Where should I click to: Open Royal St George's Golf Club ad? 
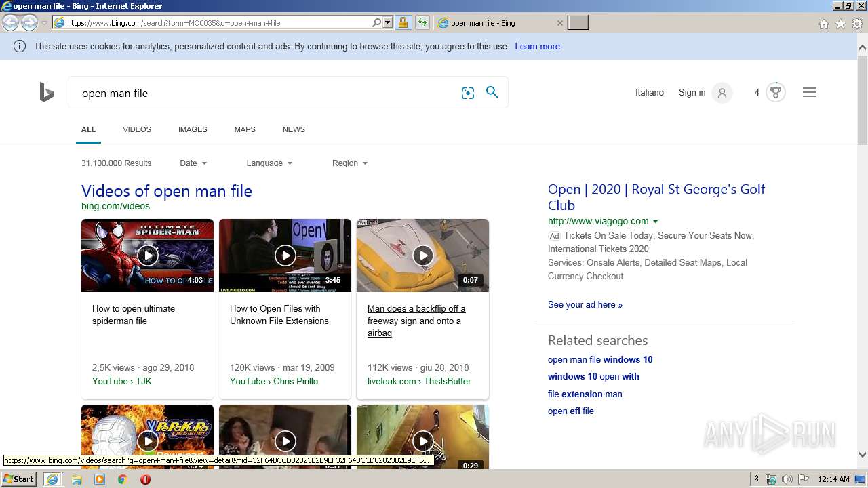coord(656,197)
